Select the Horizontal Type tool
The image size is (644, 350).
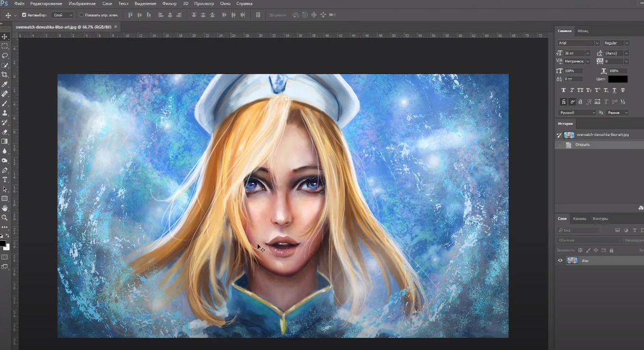[5, 179]
